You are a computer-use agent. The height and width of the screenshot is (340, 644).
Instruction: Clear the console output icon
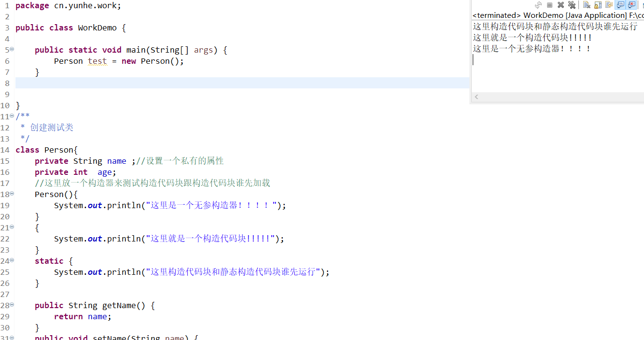(587, 5)
